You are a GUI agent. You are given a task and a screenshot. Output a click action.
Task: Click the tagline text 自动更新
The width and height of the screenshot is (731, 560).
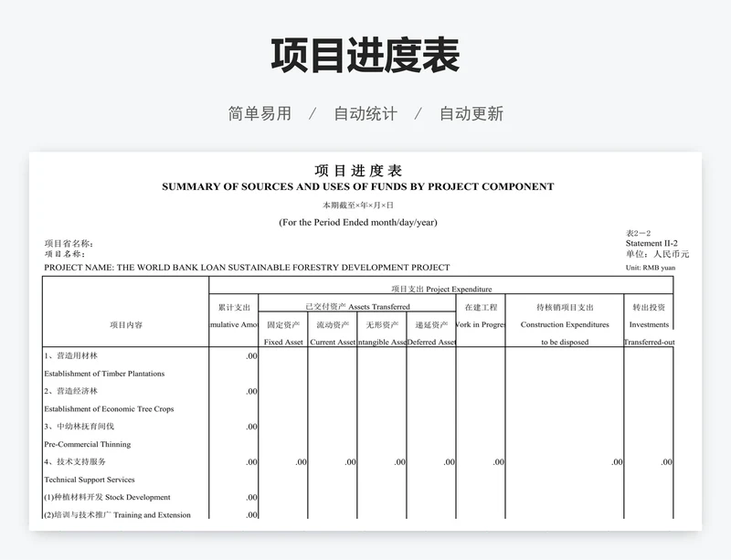coord(471,113)
